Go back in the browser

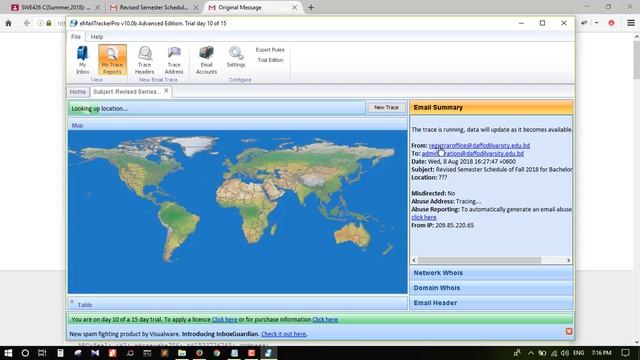point(27,23)
